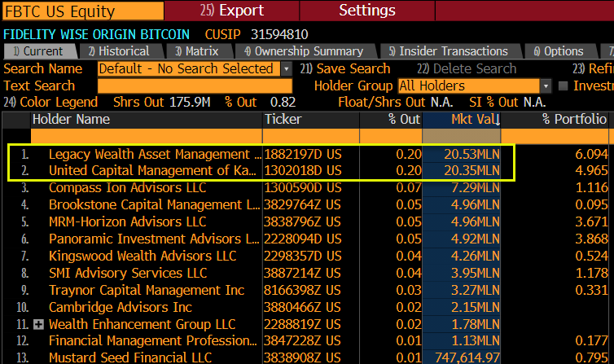
Task: Show the Color Legend
Action: tap(50, 102)
